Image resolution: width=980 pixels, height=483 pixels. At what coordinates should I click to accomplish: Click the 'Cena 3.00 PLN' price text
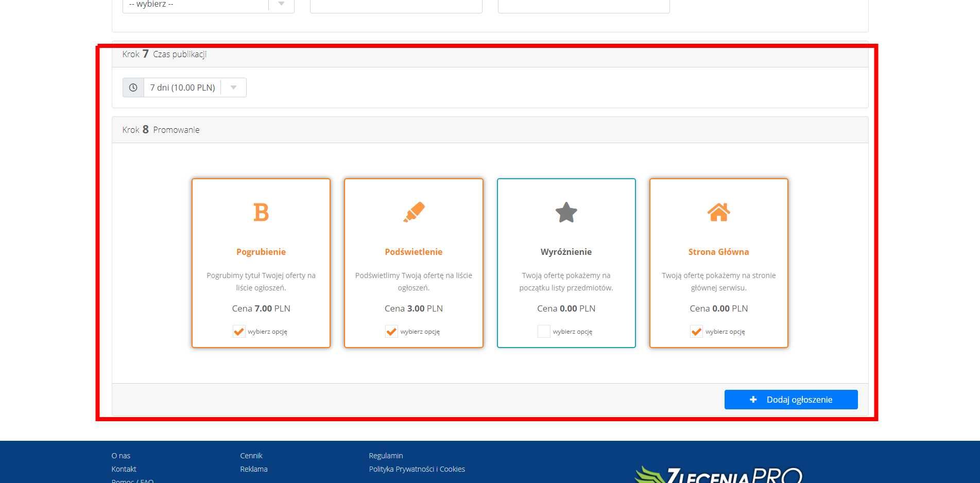pyautogui.click(x=414, y=308)
